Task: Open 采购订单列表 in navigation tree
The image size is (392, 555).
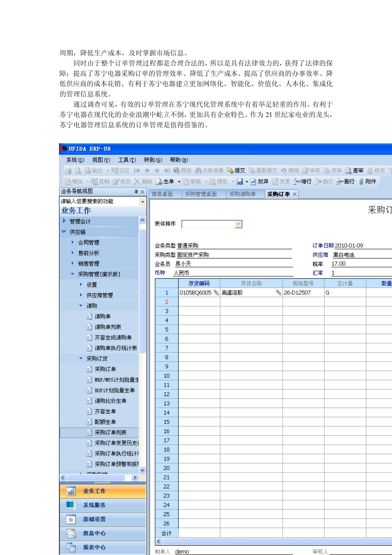Action: coord(111,432)
